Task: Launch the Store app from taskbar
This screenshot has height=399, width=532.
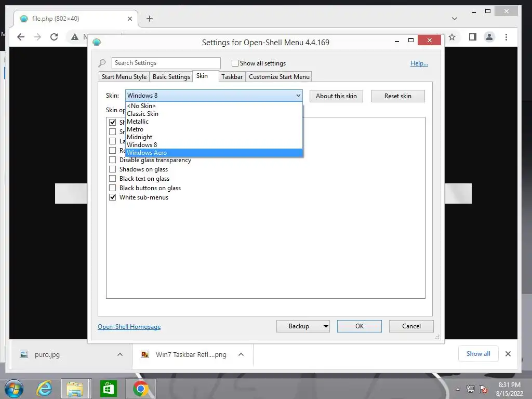Action: [x=109, y=389]
